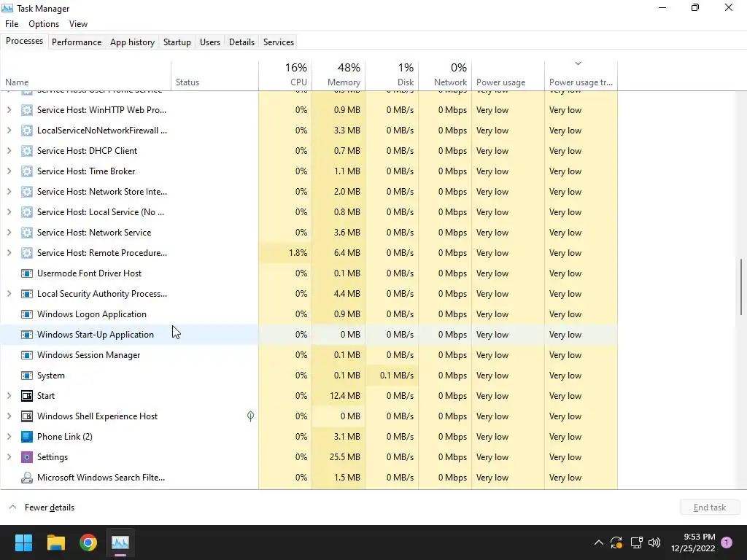Viewport: 747px width, 560px height.
Task: Click the Start process icon
Action: [x=27, y=396]
